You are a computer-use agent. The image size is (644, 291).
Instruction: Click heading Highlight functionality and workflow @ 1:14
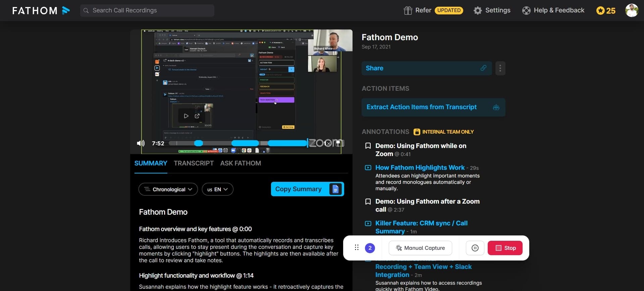[196, 276]
